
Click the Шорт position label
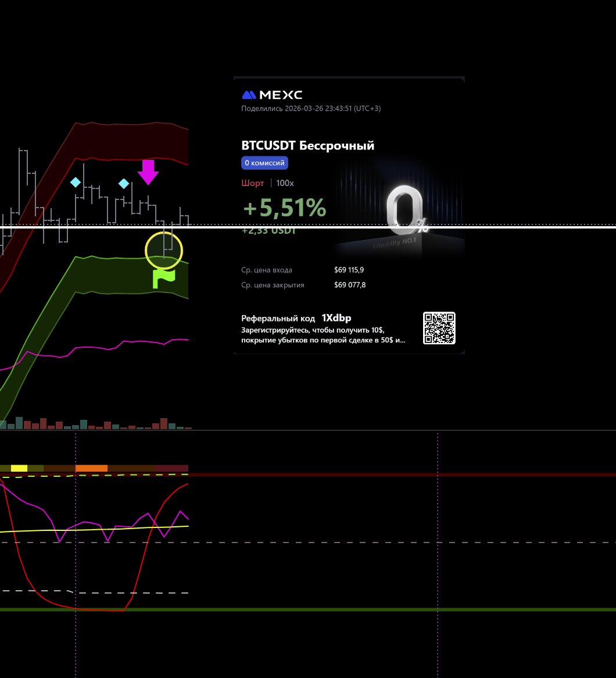(x=252, y=183)
